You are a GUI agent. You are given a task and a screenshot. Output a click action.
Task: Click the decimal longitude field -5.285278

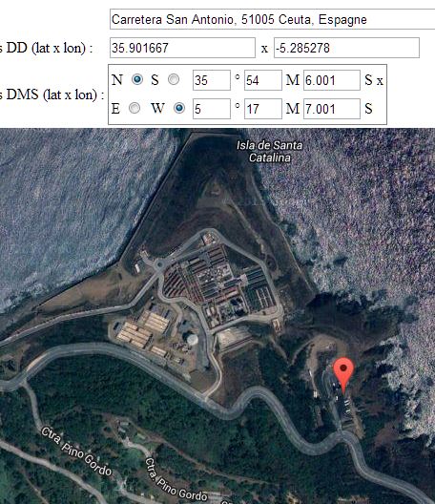pyautogui.click(x=346, y=48)
